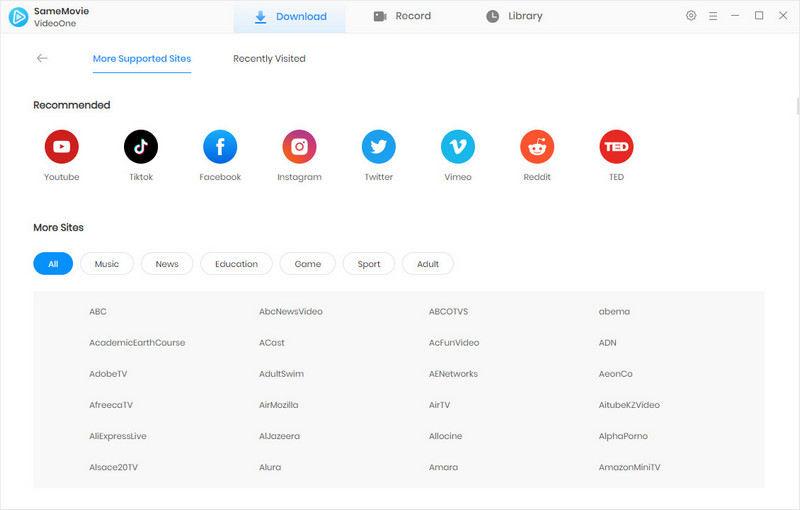The width and height of the screenshot is (800, 510).
Task: Open the AbcNewsVideo site link
Action: click(x=291, y=312)
